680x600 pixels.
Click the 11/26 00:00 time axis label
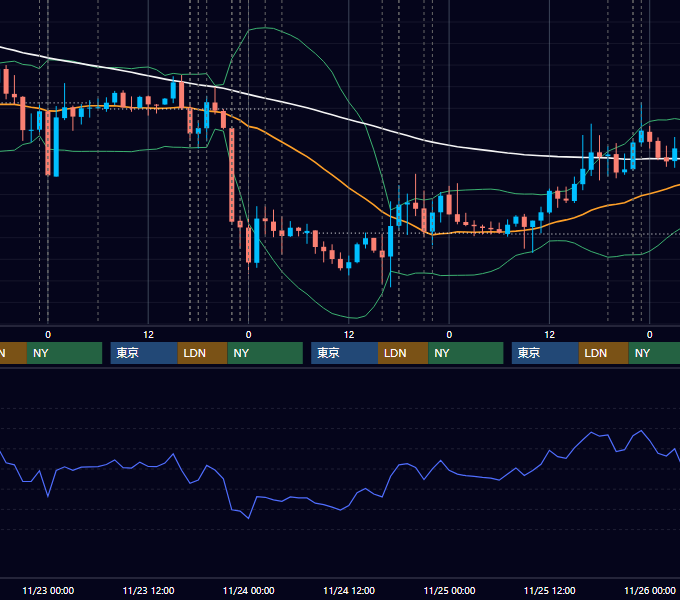coord(650,590)
